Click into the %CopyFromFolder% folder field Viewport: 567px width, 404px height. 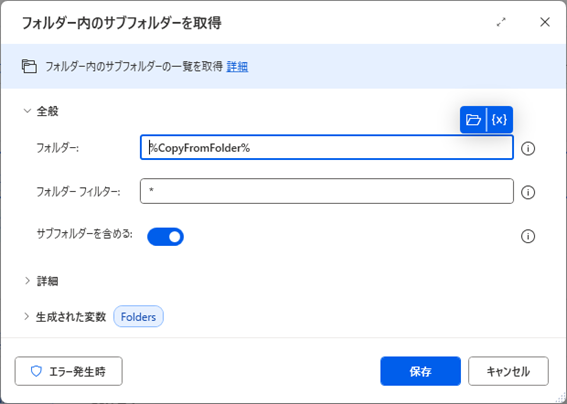coord(327,148)
